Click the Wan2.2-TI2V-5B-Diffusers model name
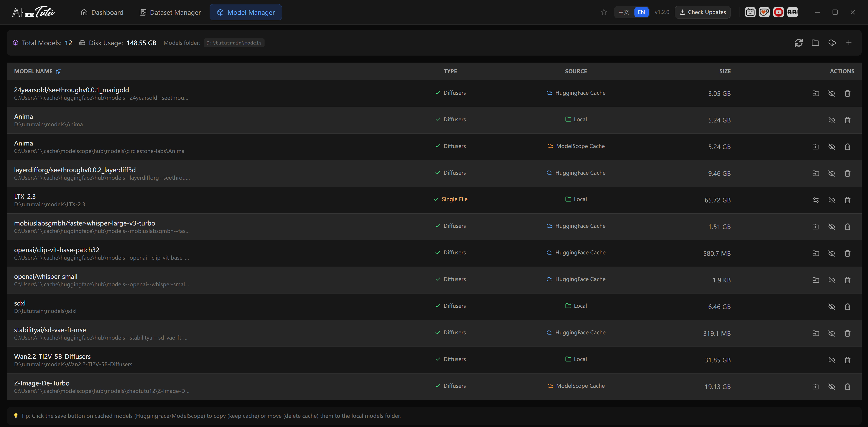The width and height of the screenshot is (868, 427). (52, 356)
